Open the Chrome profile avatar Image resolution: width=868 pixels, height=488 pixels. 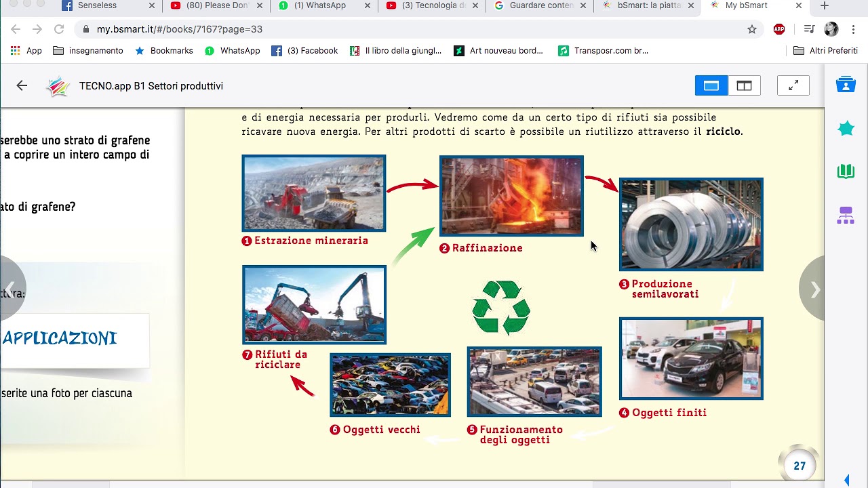tap(831, 29)
